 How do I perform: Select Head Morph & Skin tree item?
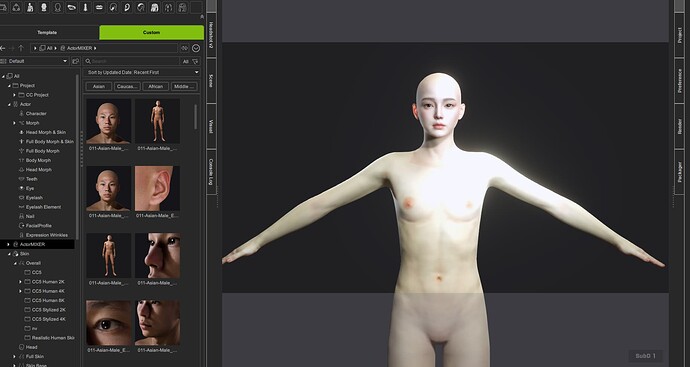[46, 132]
